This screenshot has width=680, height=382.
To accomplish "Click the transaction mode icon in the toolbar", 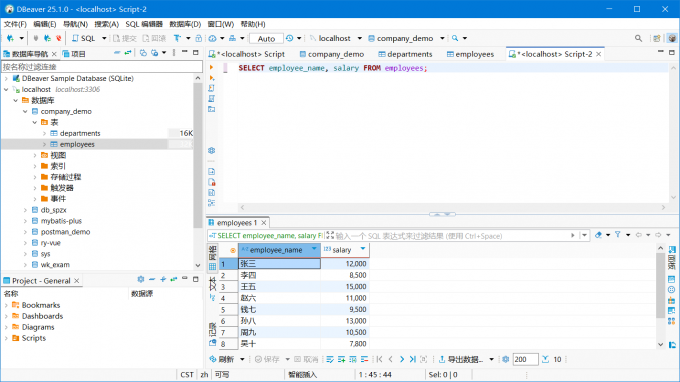I will [177, 38].
